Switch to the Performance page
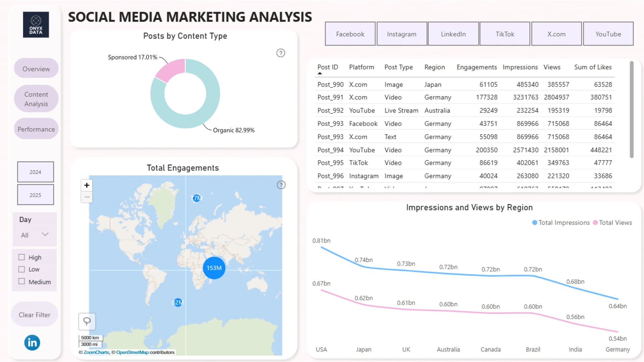 [36, 129]
